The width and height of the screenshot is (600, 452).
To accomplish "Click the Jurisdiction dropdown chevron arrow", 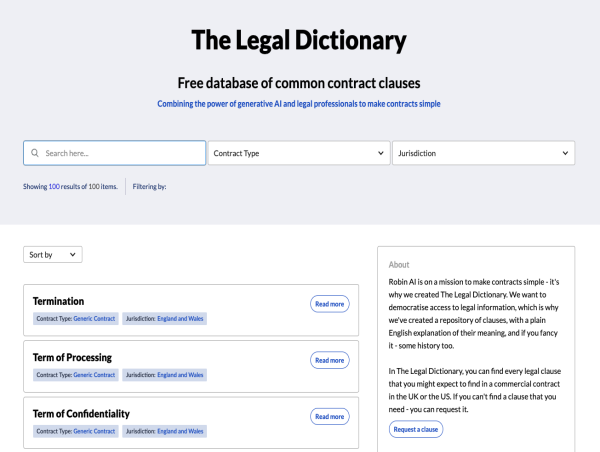I will coord(565,153).
